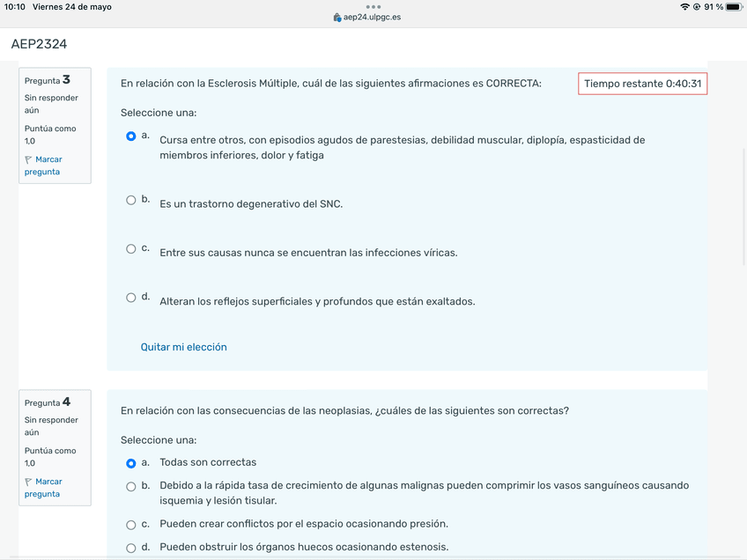Viewport: 747px width, 560px height.
Task: Select option a for the Esclerosis Múltiple question
Action: pos(131,136)
